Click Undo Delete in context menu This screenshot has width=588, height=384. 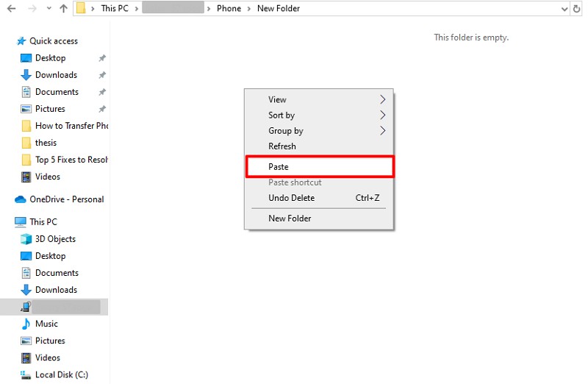291,198
